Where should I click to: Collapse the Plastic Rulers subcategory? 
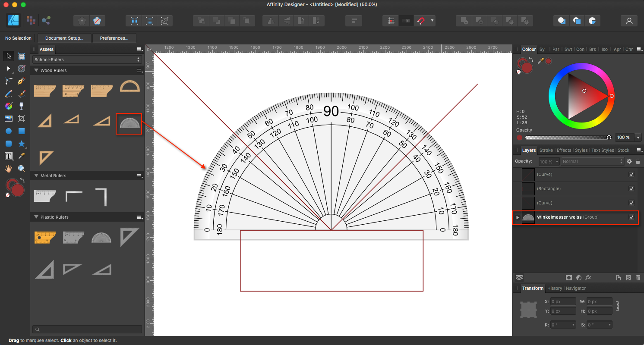point(36,217)
